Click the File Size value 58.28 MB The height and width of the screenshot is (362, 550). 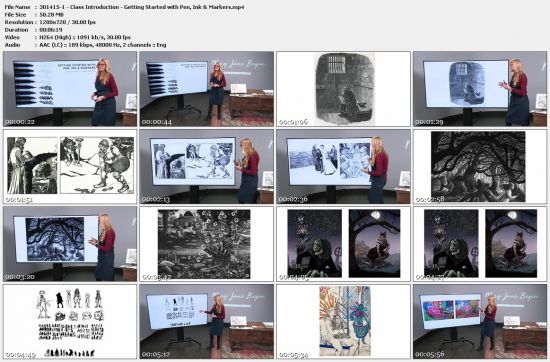coord(52,14)
